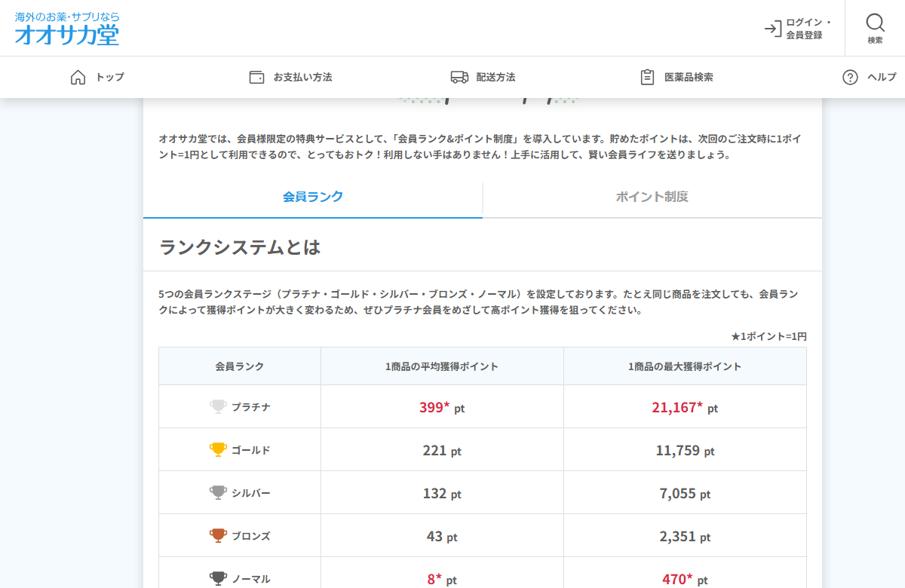Click the normal rank trophy icon
The width and height of the screenshot is (905, 588).
(218, 579)
